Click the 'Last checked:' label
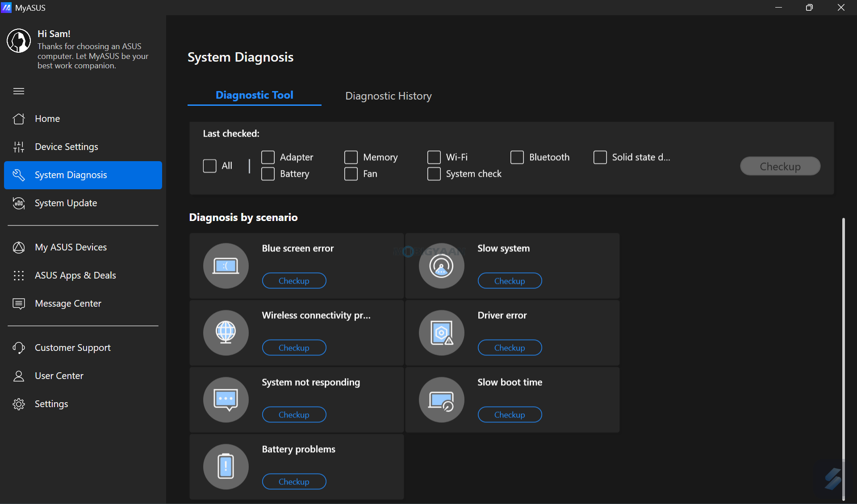Screen dimensions: 857x504 pos(231,133)
